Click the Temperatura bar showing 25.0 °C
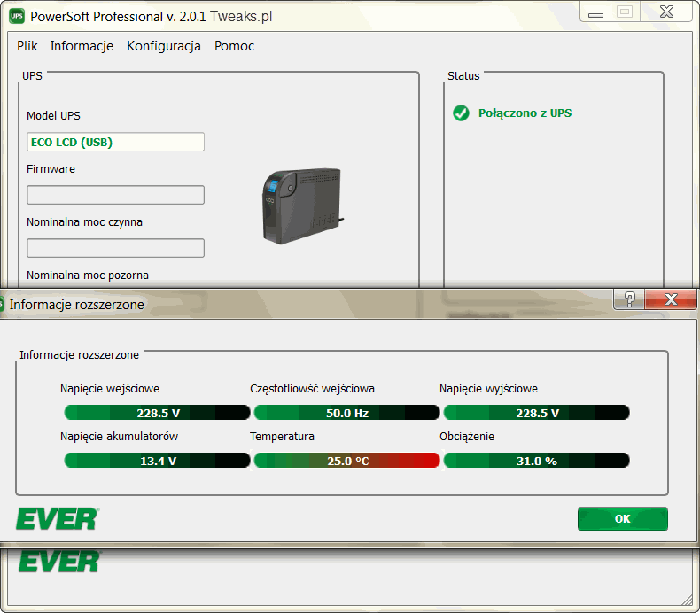 click(x=346, y=461)
